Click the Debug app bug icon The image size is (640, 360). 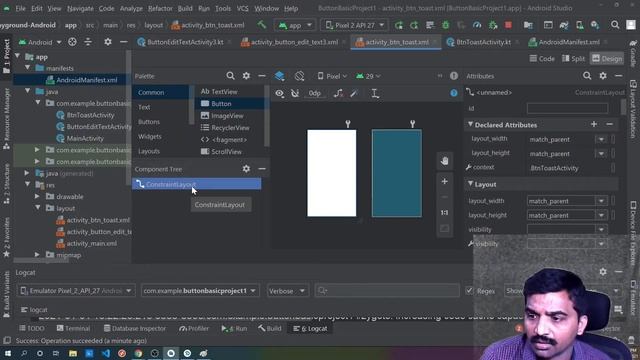tap(445, 25)
